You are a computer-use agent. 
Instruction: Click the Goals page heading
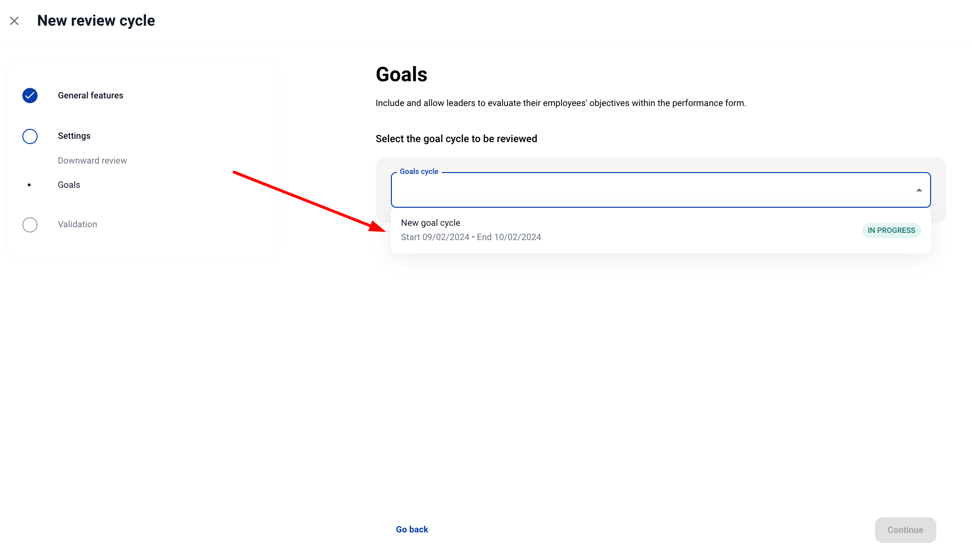[x=401, y=75]
